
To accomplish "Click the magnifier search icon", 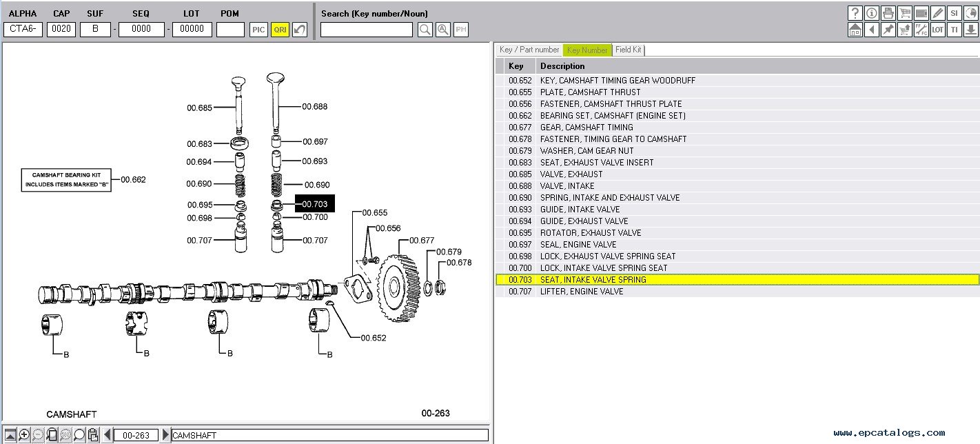I will pyautogui.click(x=425, y=30).
